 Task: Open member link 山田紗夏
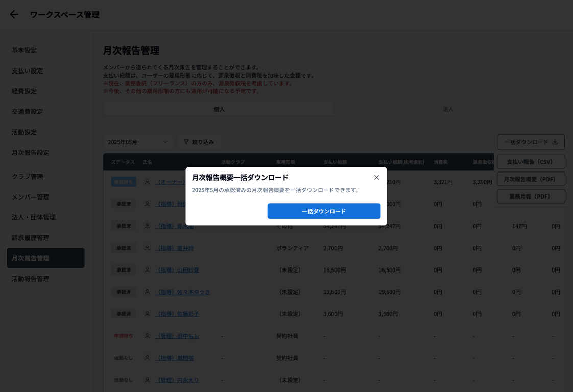pos(178,270)
